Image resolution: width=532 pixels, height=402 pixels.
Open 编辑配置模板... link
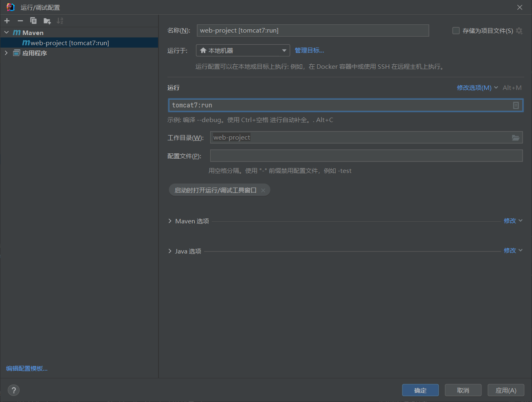coord(27,368)
